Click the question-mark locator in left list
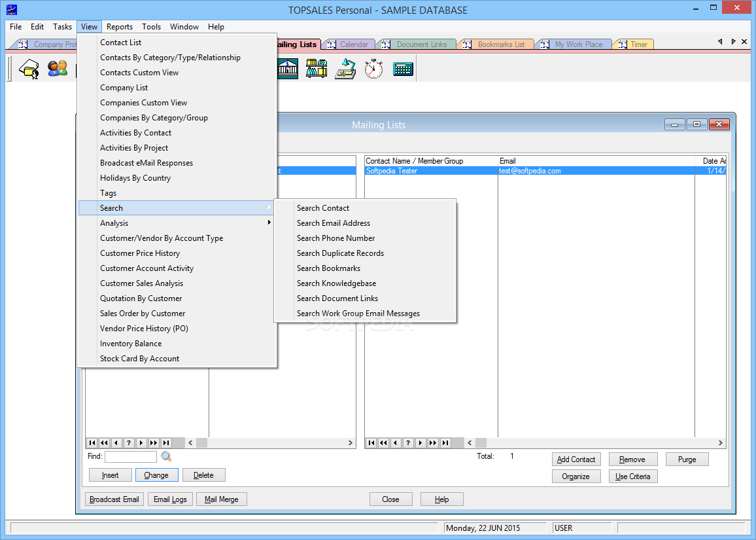Image resolution: width=756 pixels, height=540 pixels. pos(129,442)
